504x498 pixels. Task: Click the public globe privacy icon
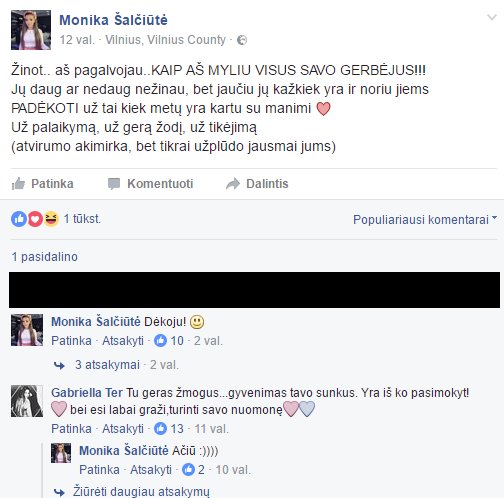[242, 40]
